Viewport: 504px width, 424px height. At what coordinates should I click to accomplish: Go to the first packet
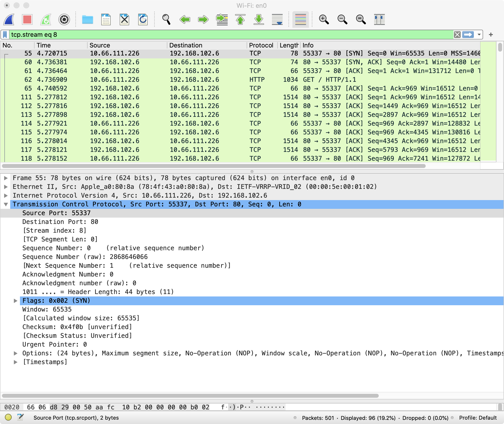tap(240, 19)
